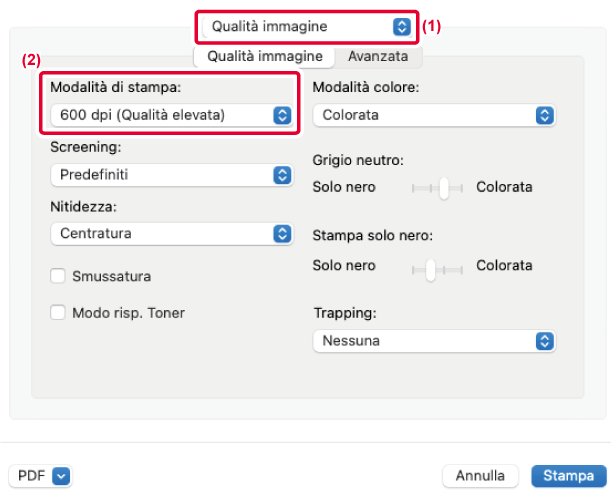Click the Stampa solo nero slider handle
The image size is (611, 494).
tap(430, 270)
